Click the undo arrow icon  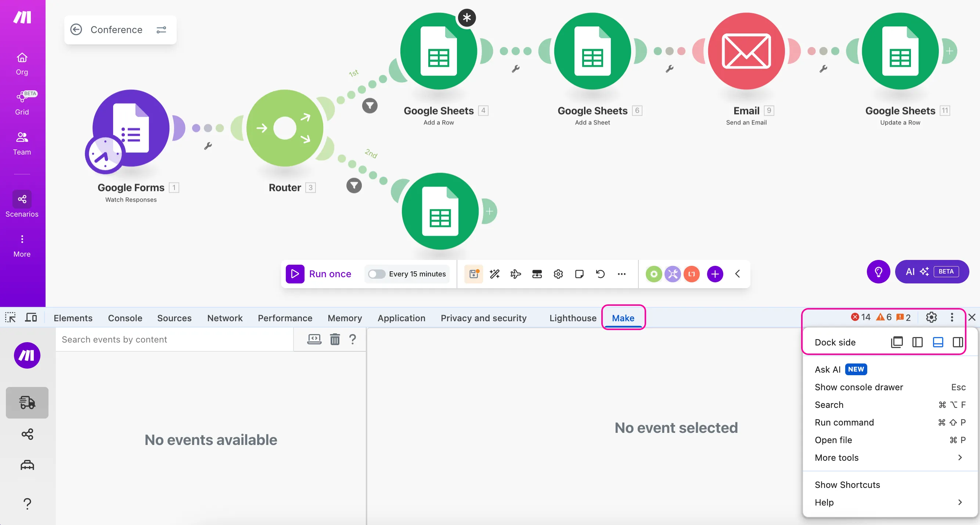(x=600, y=274)
